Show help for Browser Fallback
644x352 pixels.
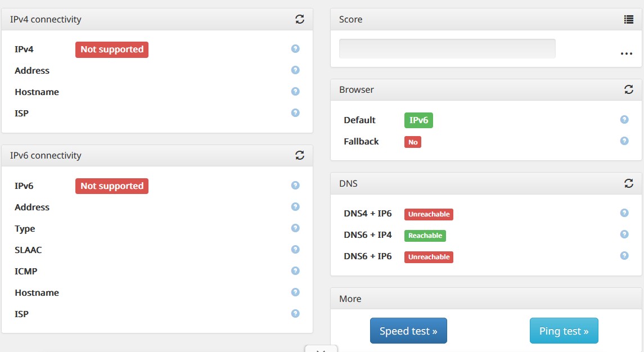click(624, 141)
